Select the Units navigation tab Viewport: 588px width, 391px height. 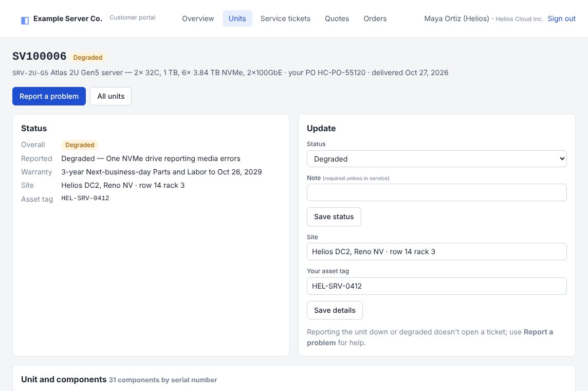point(237,19)
